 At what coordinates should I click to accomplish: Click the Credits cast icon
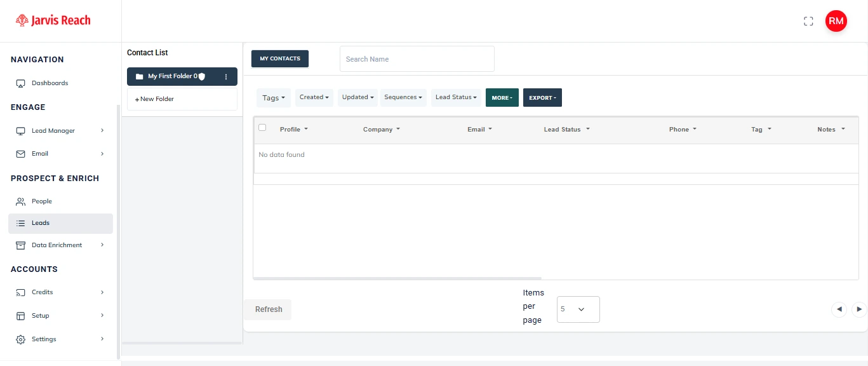[x=20, y=292]
